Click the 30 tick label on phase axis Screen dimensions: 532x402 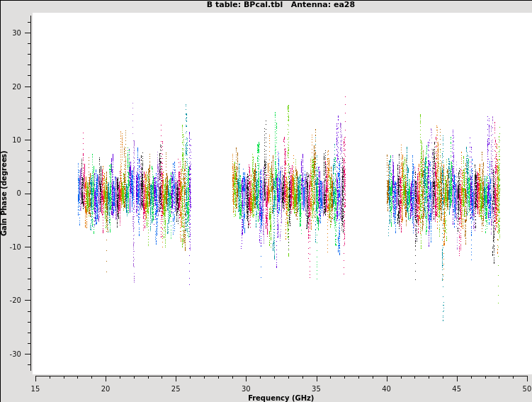[17, 33]
